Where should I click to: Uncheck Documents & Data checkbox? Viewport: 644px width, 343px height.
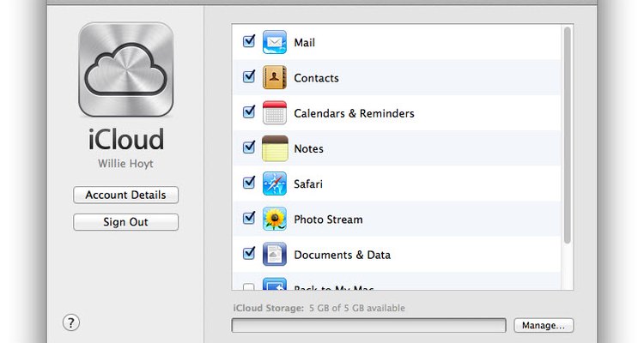(x=249, y=253)
